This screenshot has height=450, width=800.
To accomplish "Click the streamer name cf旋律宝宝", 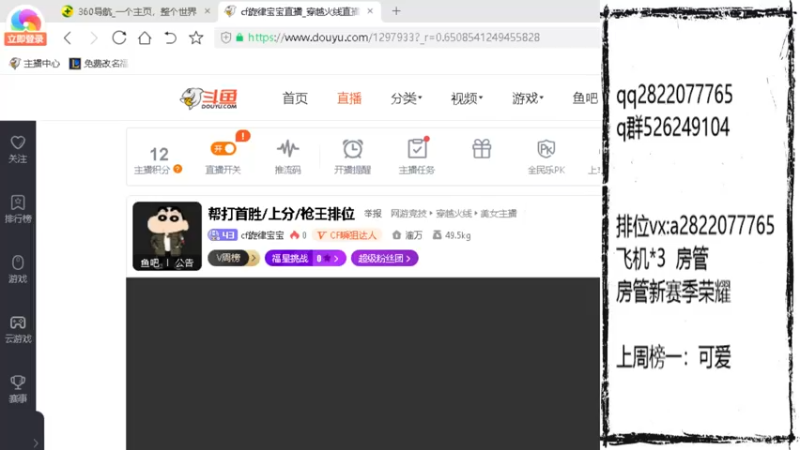I will tap(262, 235).
